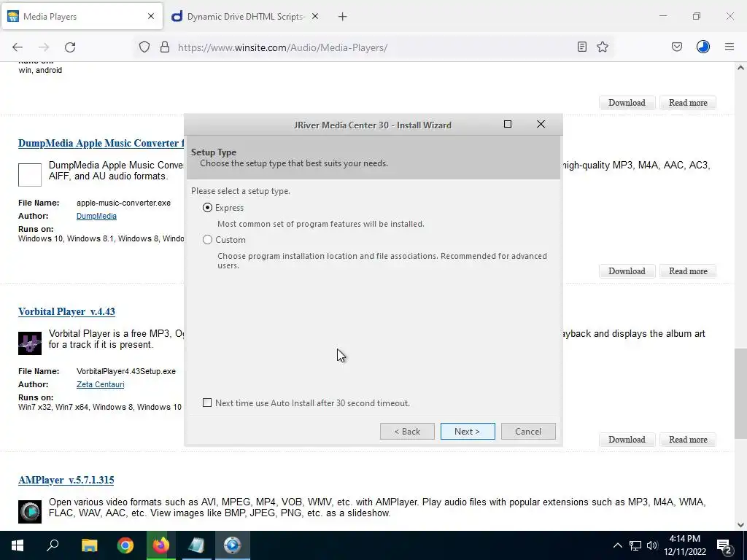Go back in Firefox browser history
The height and width of the screenshot is (560, 747).
pyautogui.click(x=18, y=47)
